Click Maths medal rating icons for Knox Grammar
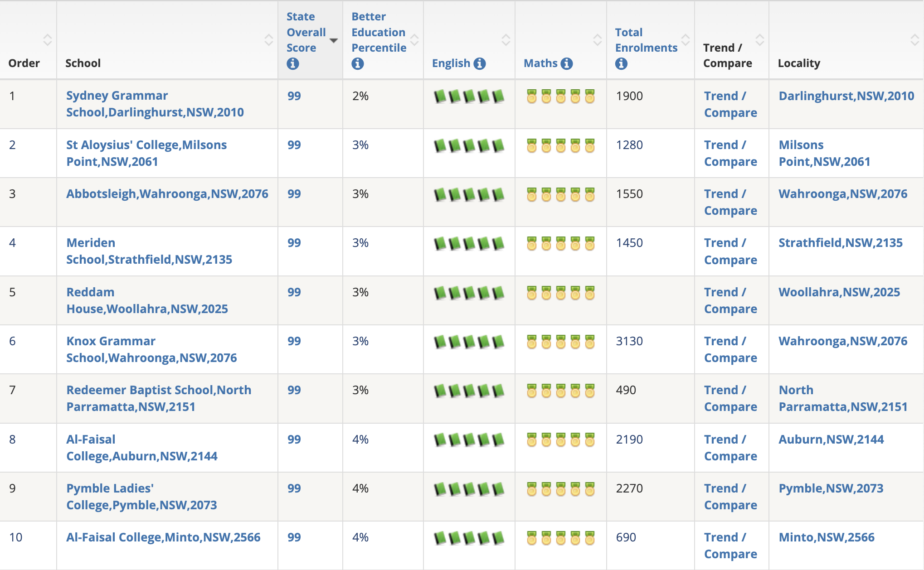The width and height of the screenshot is (924, 570). click(x=561, y=342)
